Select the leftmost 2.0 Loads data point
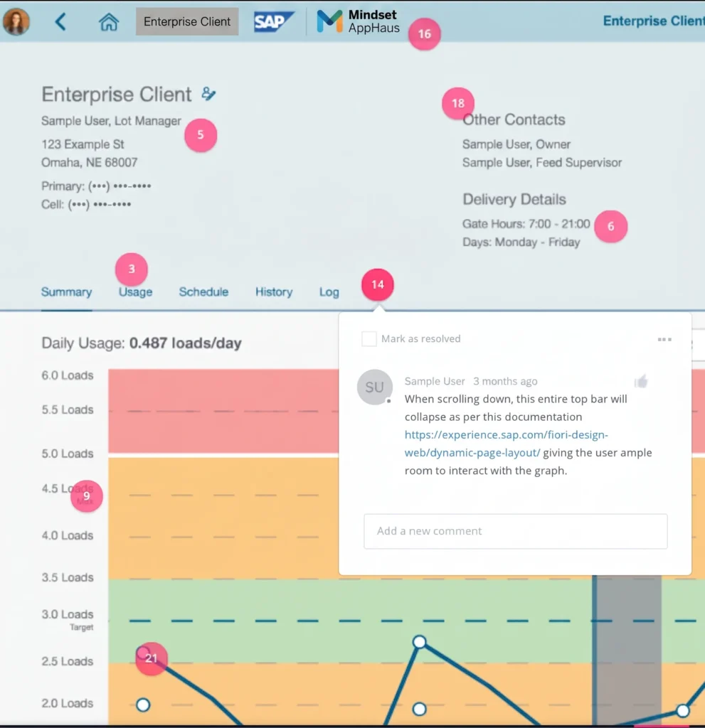 (x=143, y=705)
